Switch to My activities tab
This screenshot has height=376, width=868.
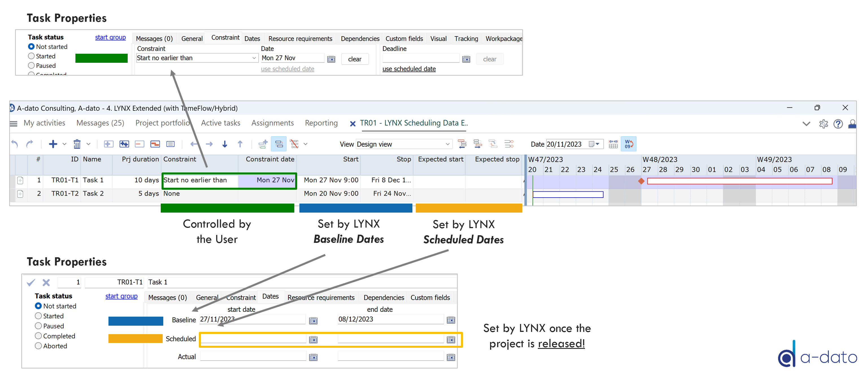44,123
